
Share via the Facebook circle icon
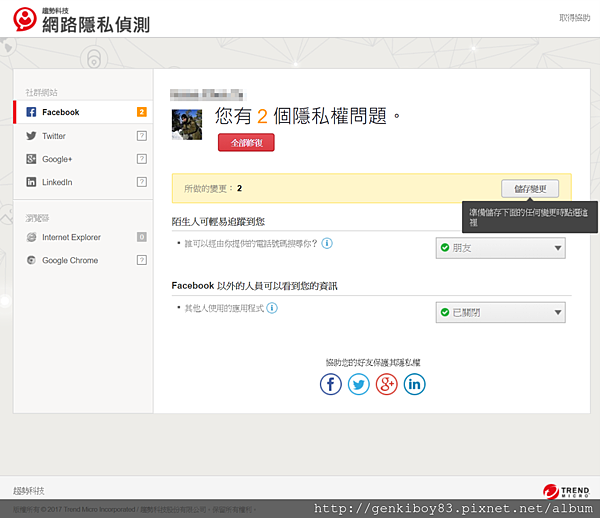tap(331, 384)
